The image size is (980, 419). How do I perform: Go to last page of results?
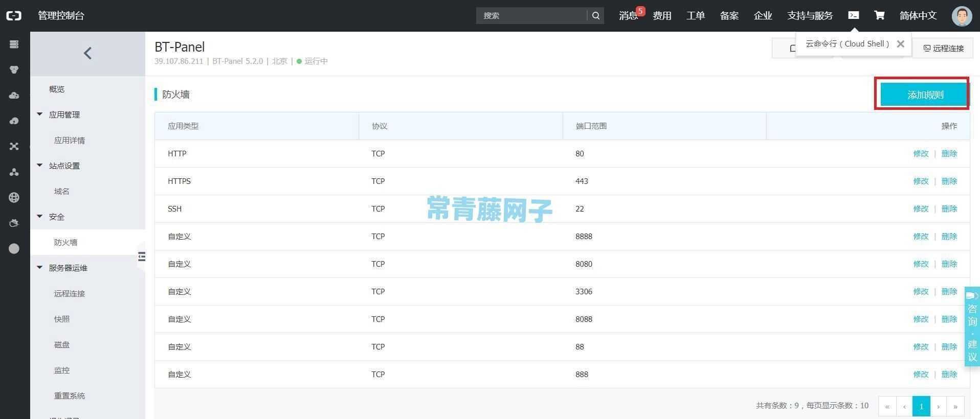point(955,406)
